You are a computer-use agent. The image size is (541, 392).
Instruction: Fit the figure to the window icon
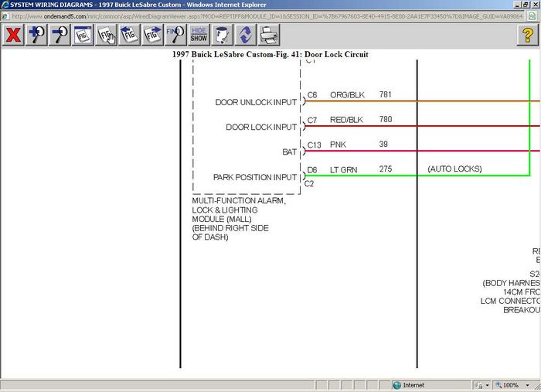(x=83, y=35)
